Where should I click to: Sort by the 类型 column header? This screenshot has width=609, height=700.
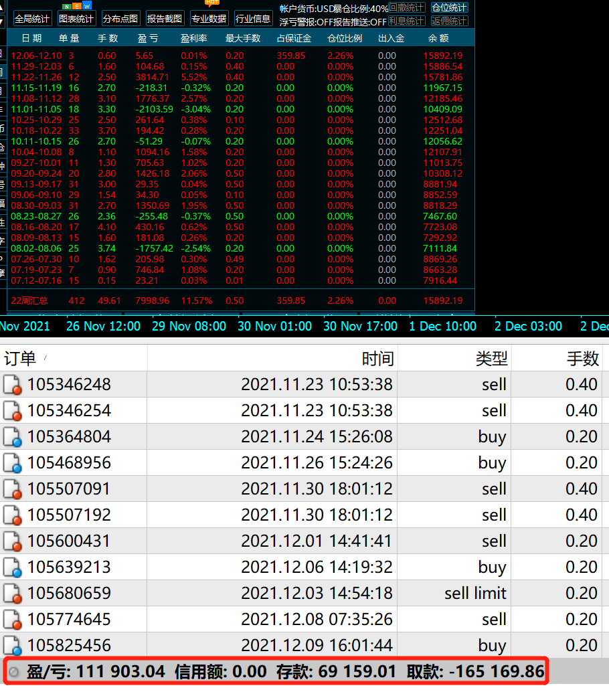(454, 358)
